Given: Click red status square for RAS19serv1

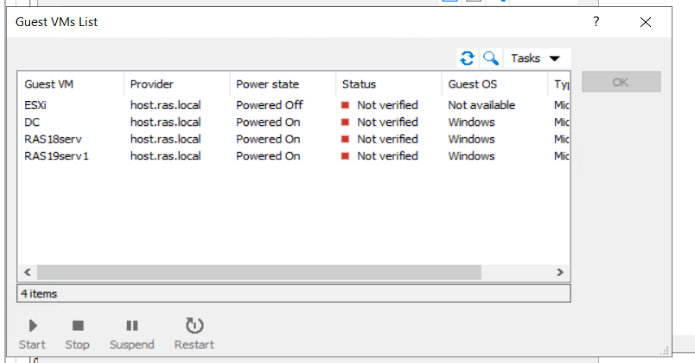Looking at the screenshot, I should click(x=345, y=156).
